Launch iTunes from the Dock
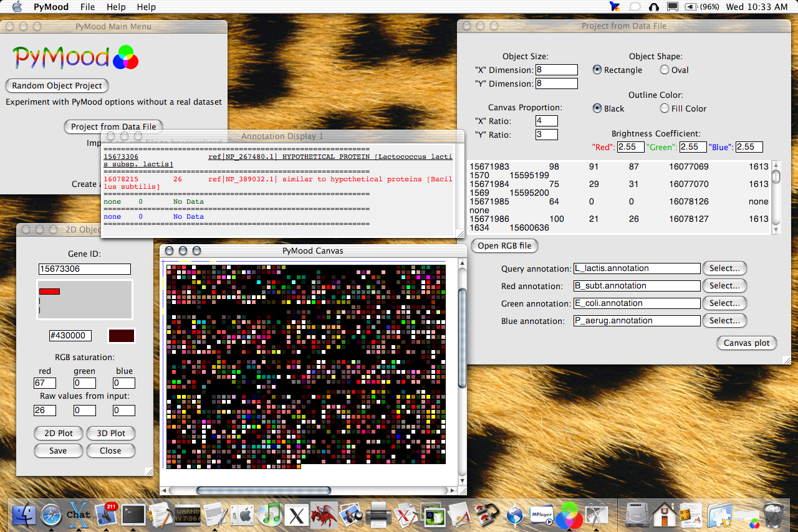This screenshot has height=532, width=798. click(270, 515)
